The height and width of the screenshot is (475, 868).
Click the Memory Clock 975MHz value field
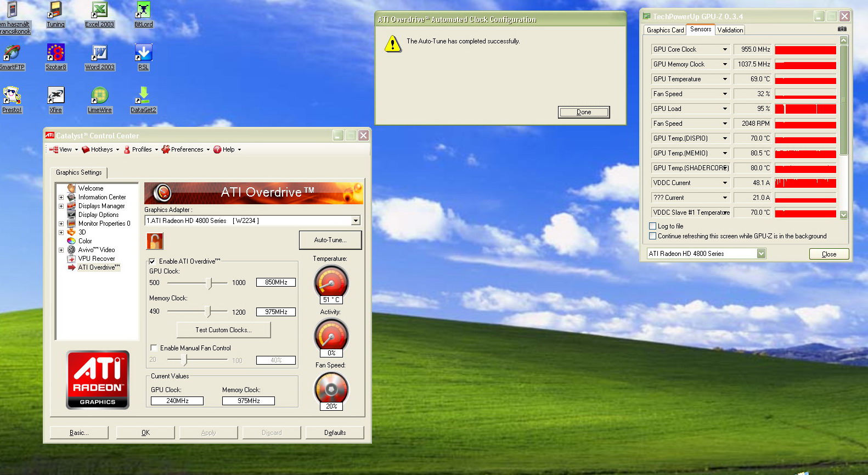(276, 312)
